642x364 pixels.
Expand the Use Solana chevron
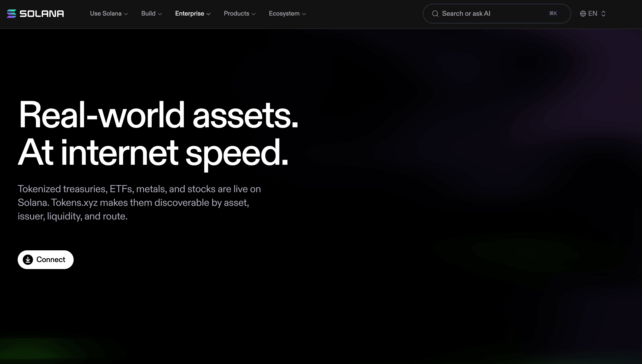126,14
